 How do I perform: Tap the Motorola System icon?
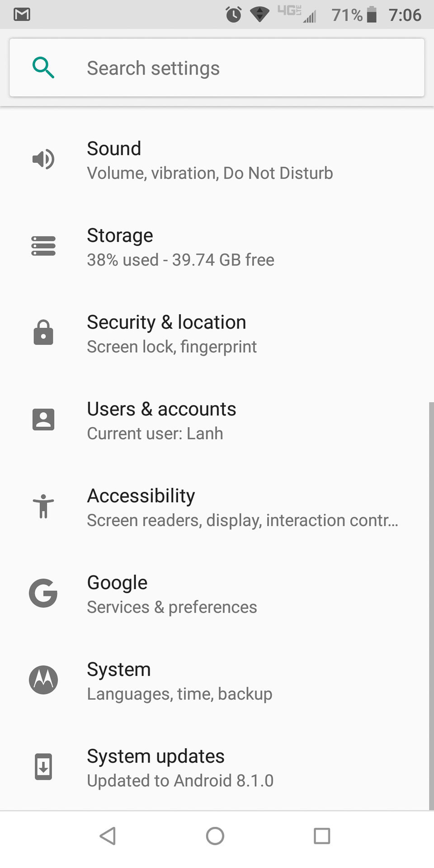click(x=43, y=680)
